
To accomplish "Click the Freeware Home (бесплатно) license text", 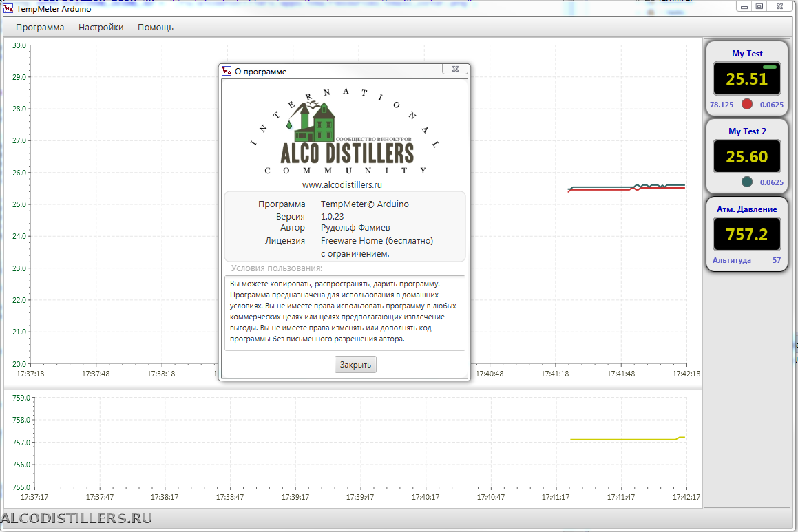I will [x=377, y=241].
